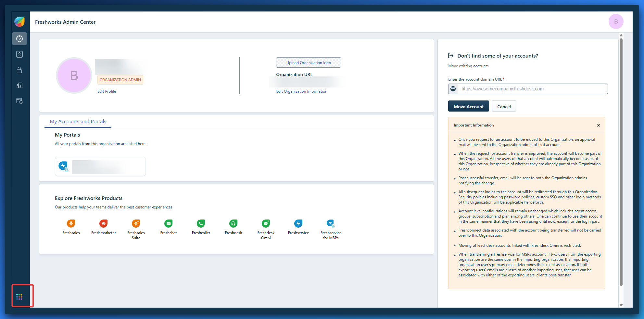Open the Freshservice product icon

[298, 223]
